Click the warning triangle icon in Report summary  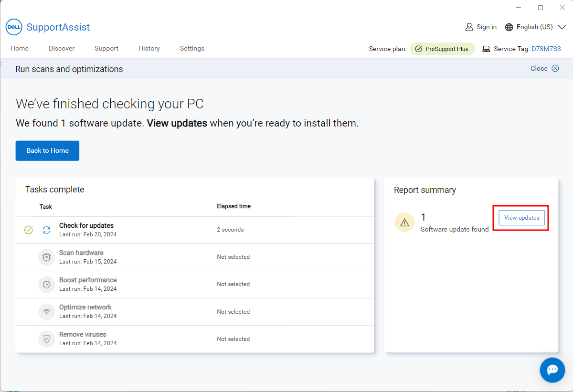click(404, 222)
